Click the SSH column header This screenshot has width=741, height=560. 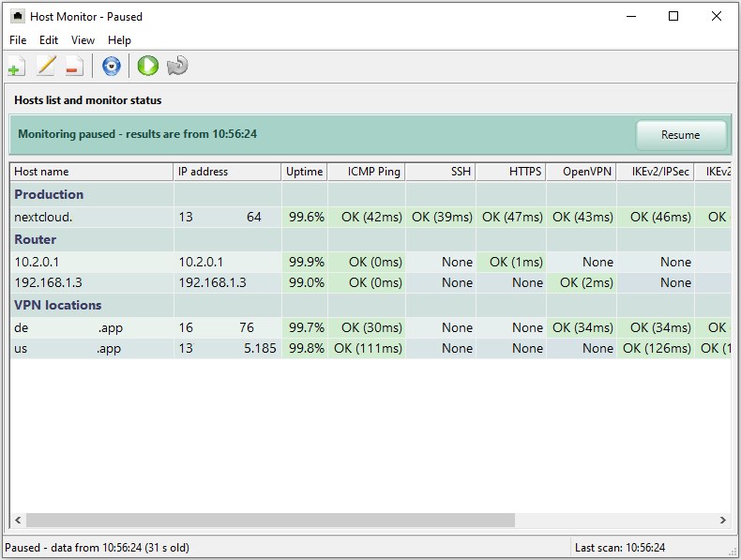[441, 172]
